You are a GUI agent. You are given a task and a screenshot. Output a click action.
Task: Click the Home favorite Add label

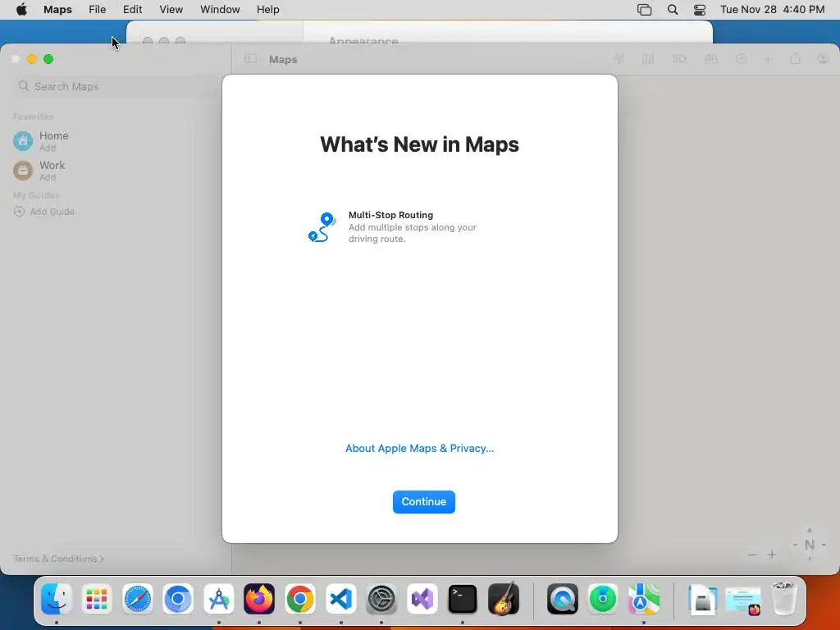tap(48, 148)
